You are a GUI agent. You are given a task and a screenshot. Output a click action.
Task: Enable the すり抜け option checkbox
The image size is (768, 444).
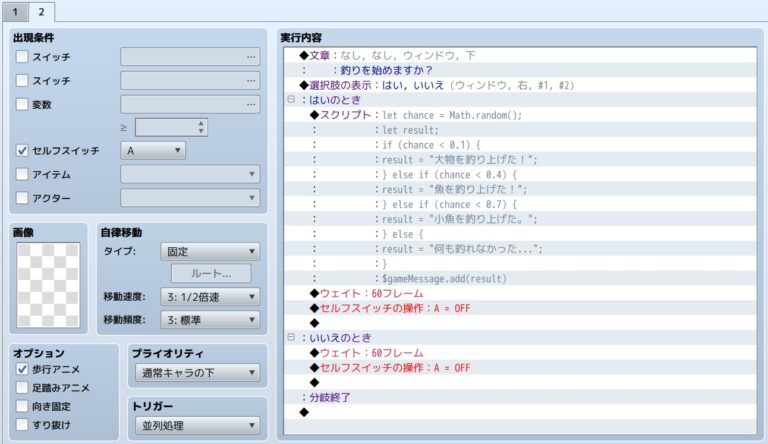[23, 425]
